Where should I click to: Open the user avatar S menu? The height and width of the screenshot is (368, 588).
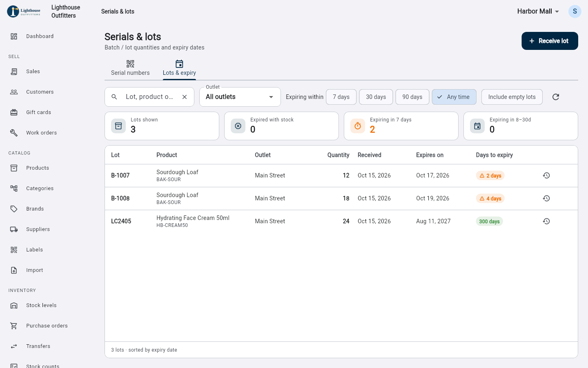coord(575,11)
